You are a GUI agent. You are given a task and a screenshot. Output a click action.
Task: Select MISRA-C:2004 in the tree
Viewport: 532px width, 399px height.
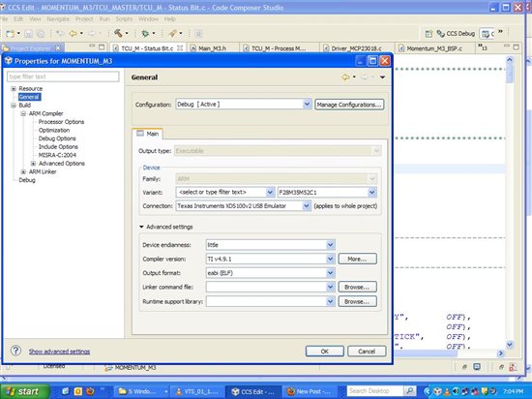57,155
